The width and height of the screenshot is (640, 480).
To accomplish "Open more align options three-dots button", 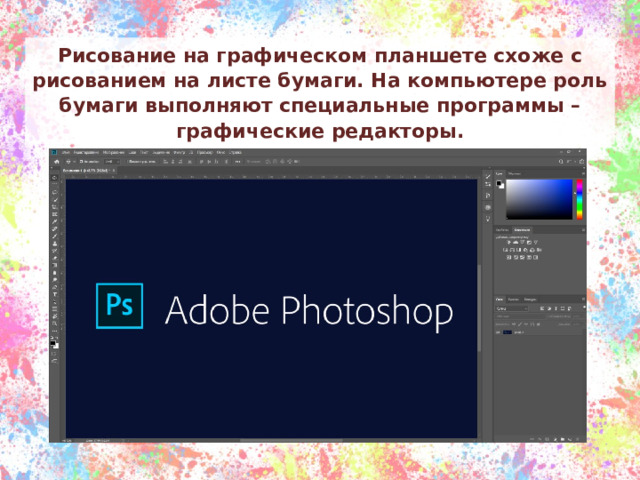I will [238, 162].
